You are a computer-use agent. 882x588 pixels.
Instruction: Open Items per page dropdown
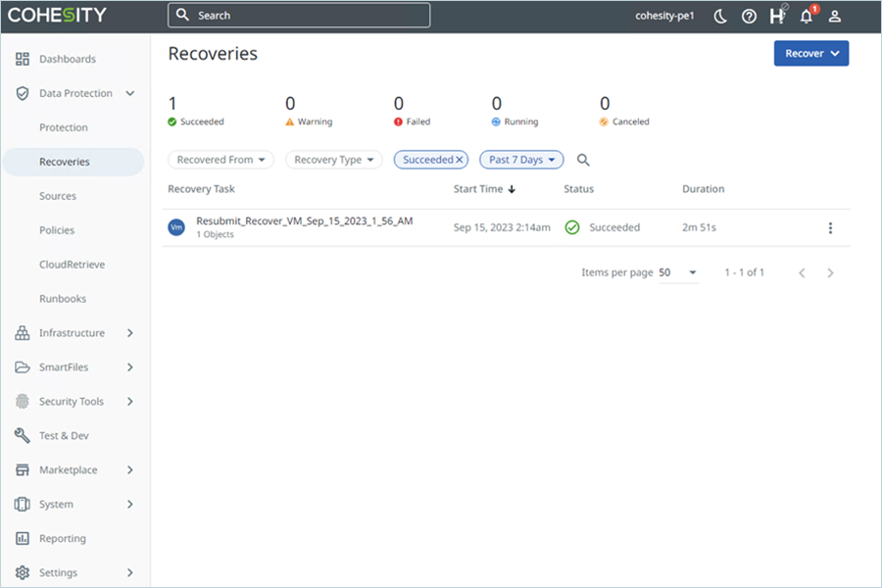coord(678,272)
